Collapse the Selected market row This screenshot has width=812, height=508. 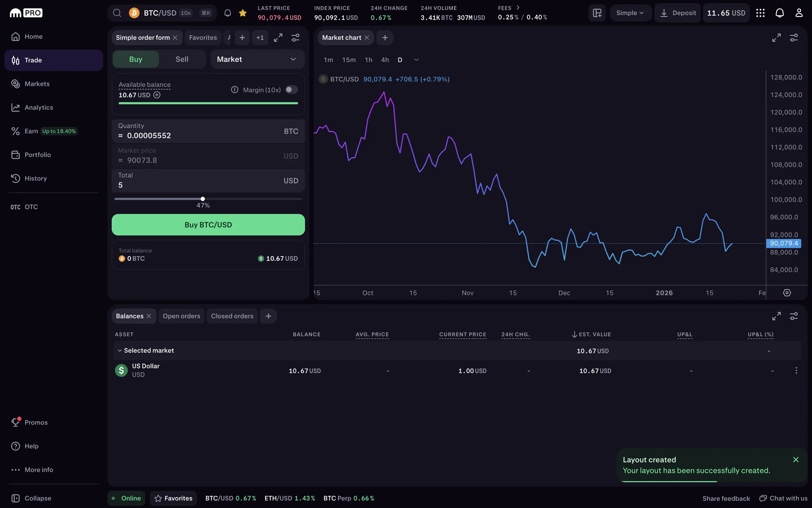pos(120,351)
